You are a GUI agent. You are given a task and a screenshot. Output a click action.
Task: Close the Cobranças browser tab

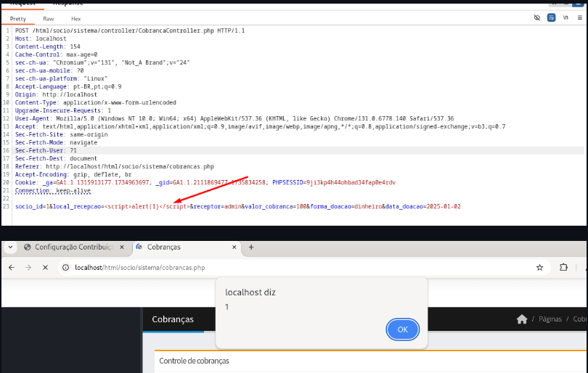234,247
